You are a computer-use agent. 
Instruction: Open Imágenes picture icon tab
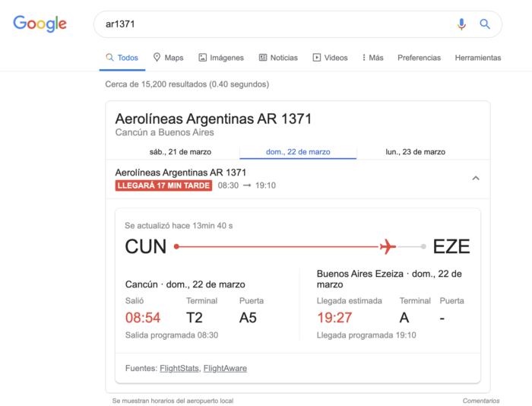(203, 57)
